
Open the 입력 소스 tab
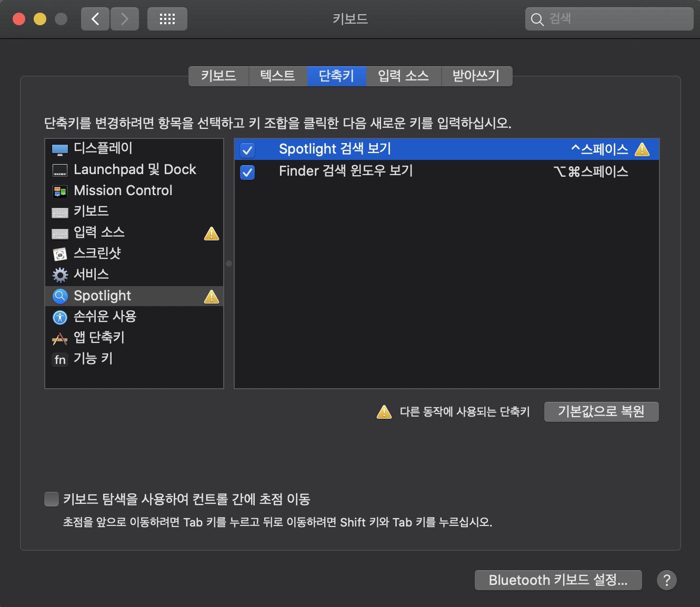(403, 76)
